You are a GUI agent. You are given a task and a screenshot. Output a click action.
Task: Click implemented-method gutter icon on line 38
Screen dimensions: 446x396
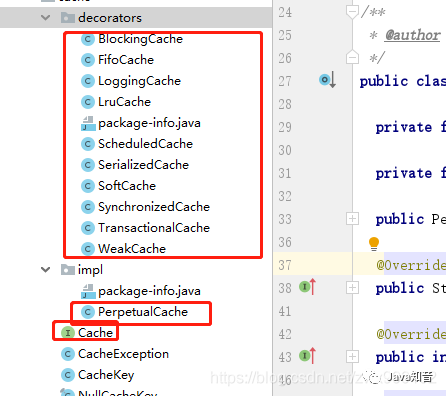pyautogui.click(x=307, y=287)
